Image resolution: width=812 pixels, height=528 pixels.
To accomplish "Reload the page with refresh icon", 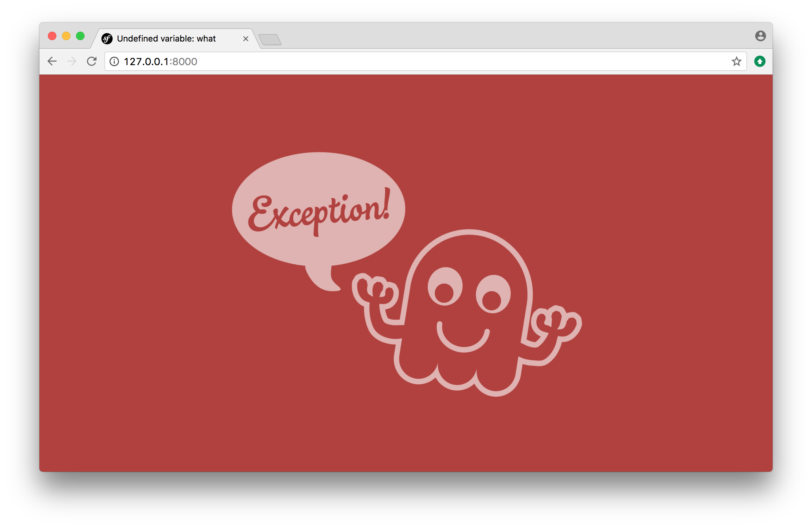I will tap(92, 61).
